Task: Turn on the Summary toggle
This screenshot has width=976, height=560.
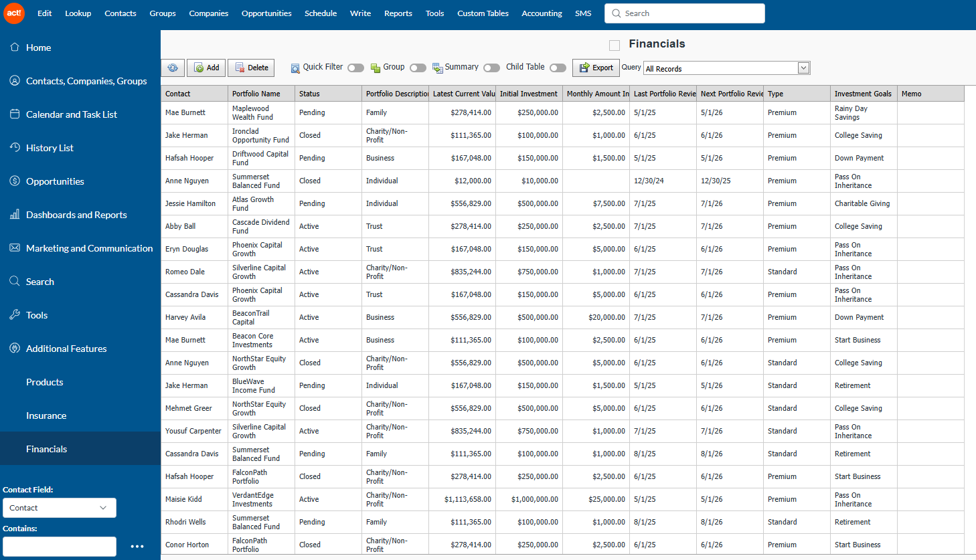Action: [x=491, y=68]
